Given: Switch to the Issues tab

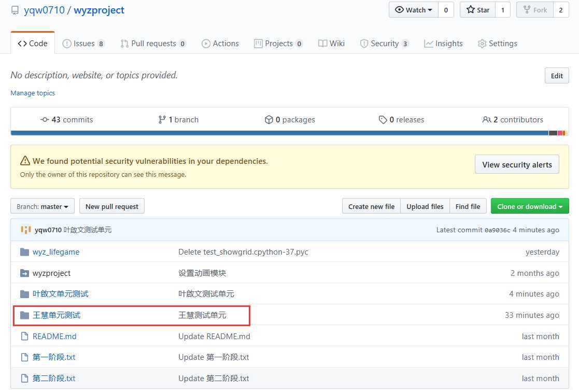Looking at the screenshot, I should [83, 43].
